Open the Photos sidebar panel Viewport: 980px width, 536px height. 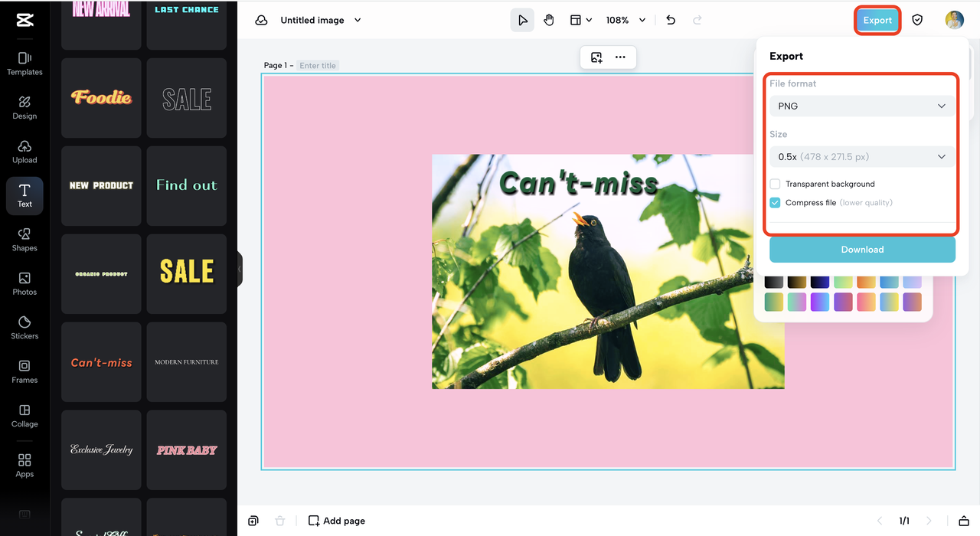click(x=24, y=284)
